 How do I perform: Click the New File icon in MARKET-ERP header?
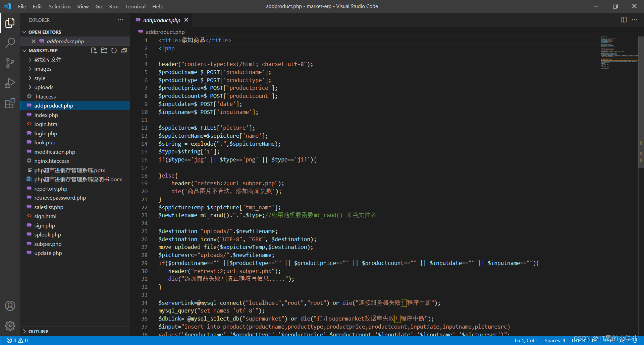point(94,51)
